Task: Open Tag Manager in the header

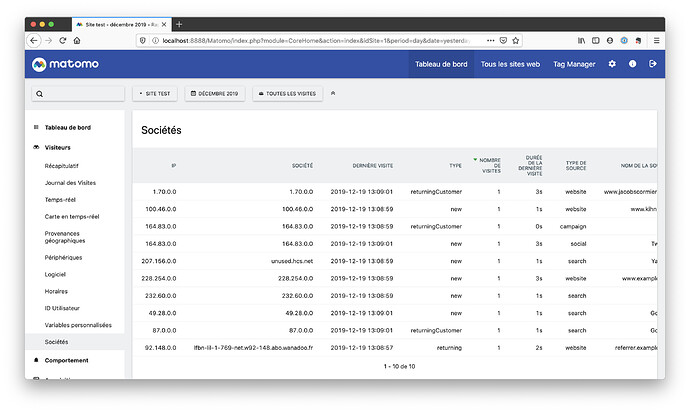Action: [574, 64]
